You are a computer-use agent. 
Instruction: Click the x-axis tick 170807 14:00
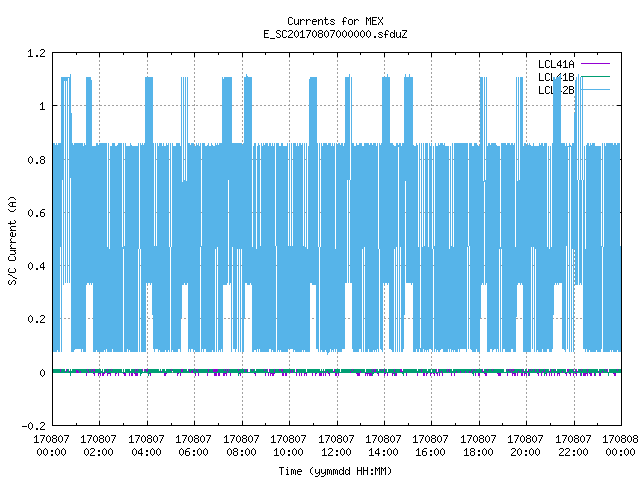pos(383,446)
